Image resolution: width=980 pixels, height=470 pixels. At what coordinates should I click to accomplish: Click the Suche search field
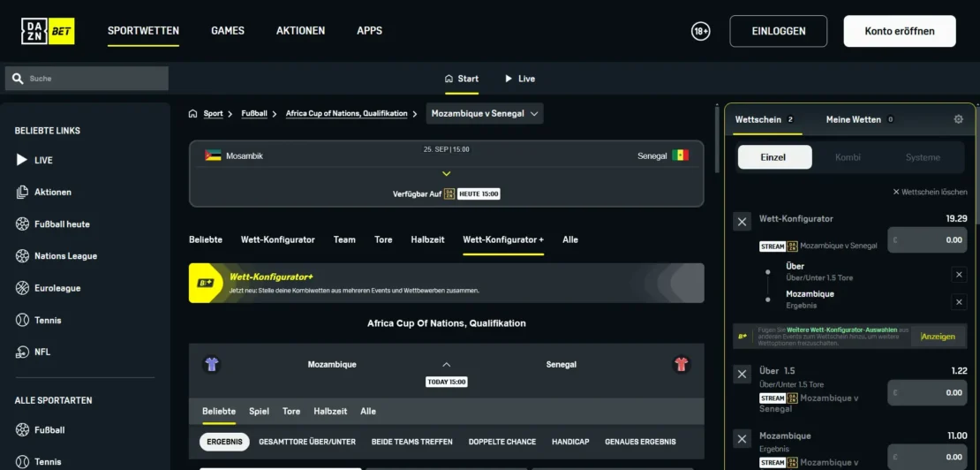point(87,79)
